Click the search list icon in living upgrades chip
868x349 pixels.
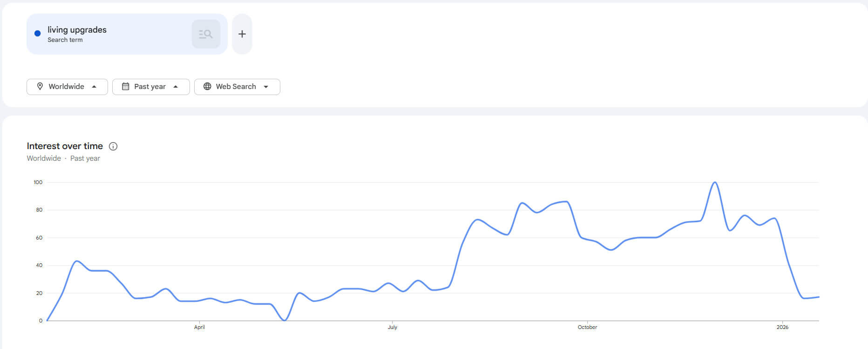[206, 34]
